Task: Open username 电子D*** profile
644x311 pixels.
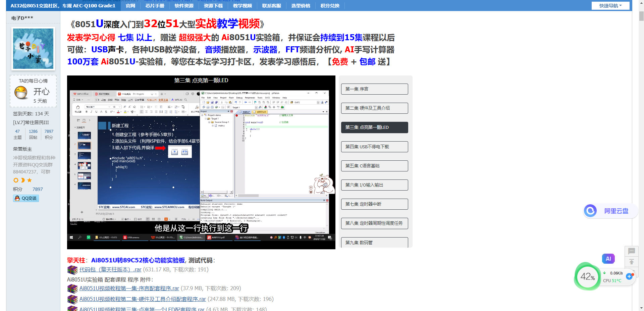Action: (22, 18)
